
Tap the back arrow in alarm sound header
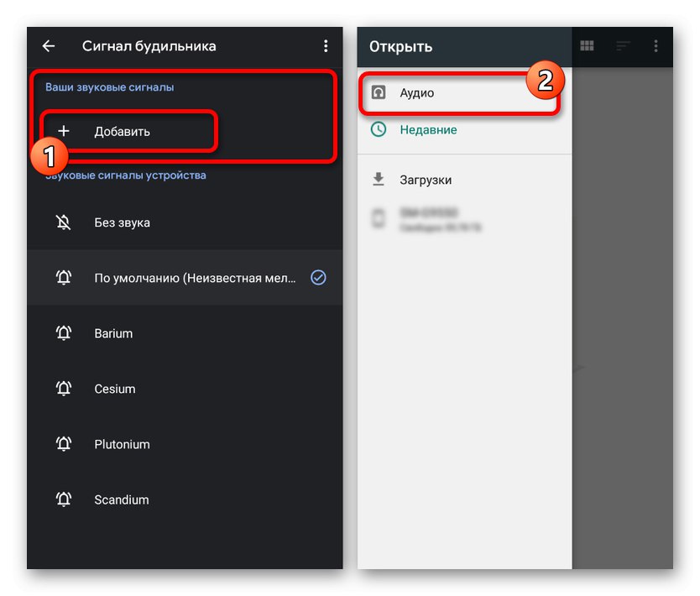(49, 46)
